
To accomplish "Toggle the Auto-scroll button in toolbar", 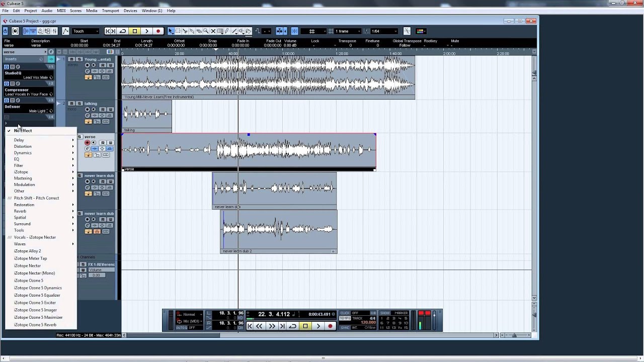I will [x=280, y=31].
